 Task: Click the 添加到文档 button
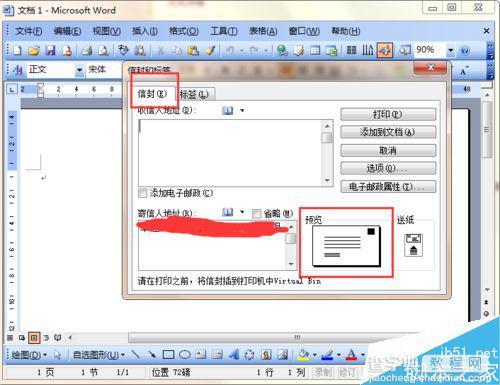[x=388, y=132]
